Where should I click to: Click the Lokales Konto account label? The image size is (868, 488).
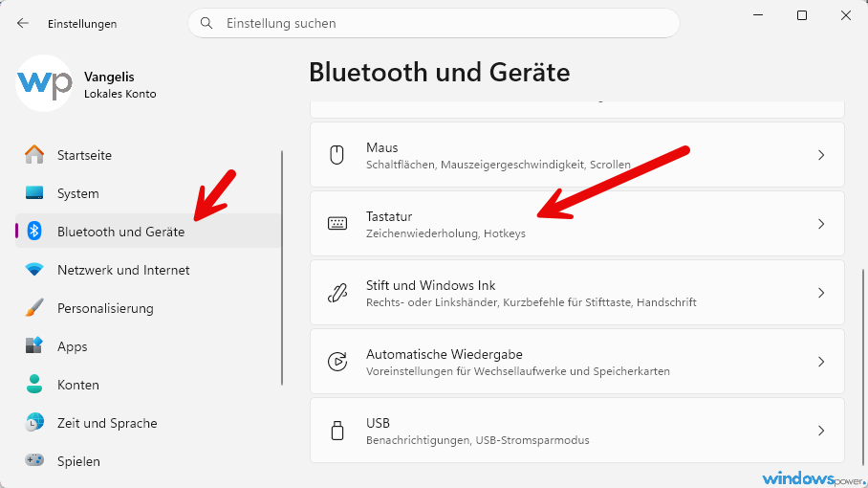tap(120, 94)
